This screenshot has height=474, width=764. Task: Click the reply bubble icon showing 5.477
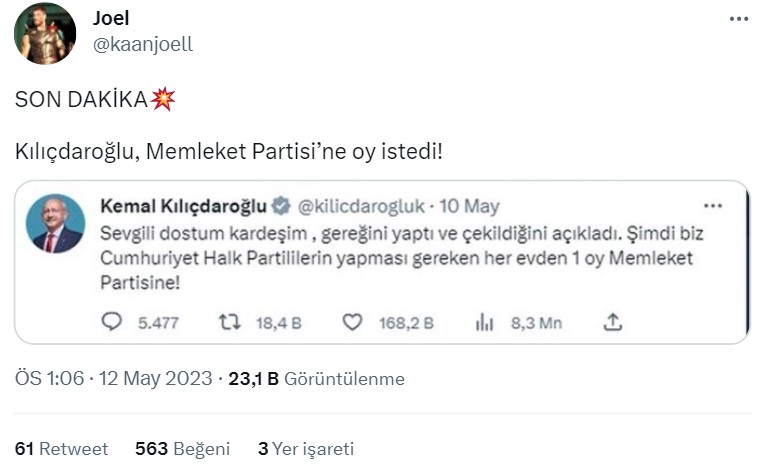(x=112, y=322)
